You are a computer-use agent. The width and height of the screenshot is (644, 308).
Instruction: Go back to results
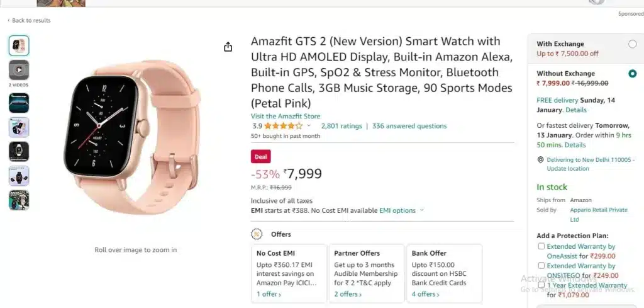[29, 21]
